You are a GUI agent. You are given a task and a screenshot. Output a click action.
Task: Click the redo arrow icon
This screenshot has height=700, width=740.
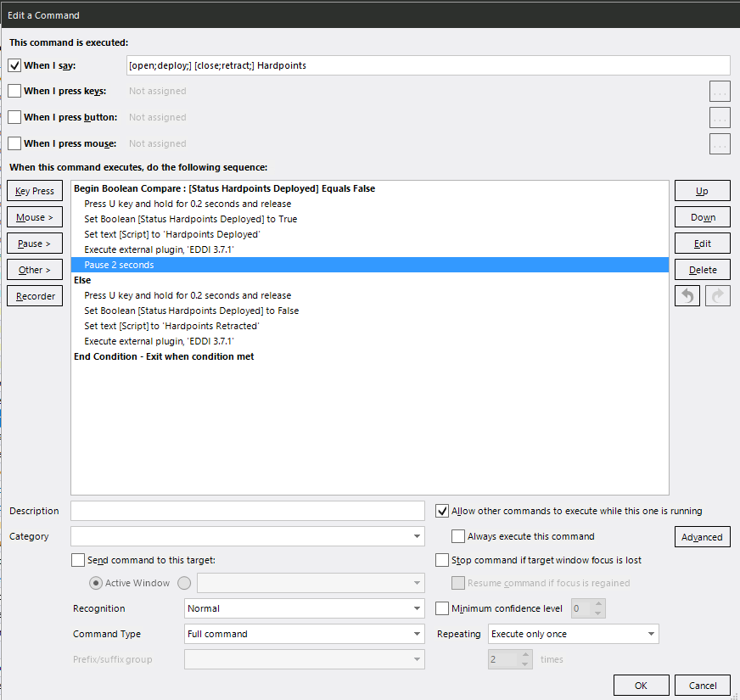tap(717, 296)
